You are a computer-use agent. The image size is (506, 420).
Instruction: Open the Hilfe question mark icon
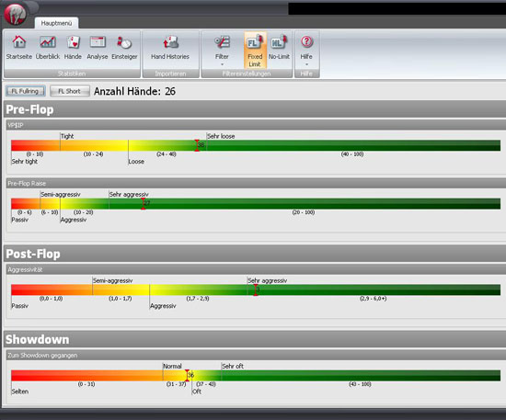point(307,42)
